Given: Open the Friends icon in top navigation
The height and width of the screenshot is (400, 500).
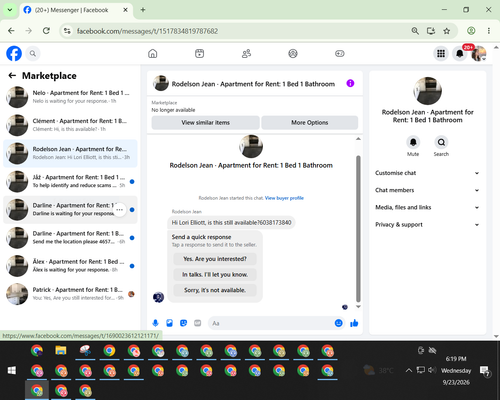Looking at the screenshot, I should click(x=246, y=53).
